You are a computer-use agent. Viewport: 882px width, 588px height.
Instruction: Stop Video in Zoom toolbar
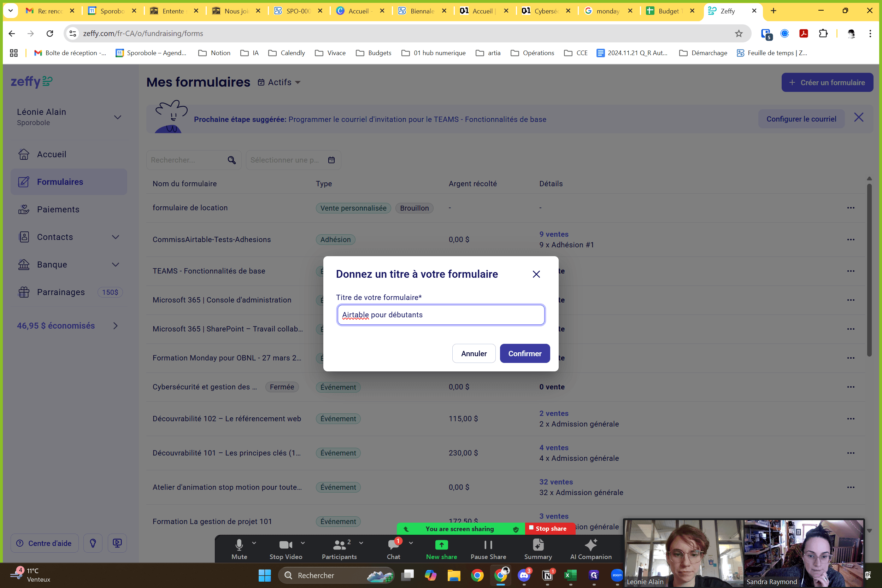286,549
